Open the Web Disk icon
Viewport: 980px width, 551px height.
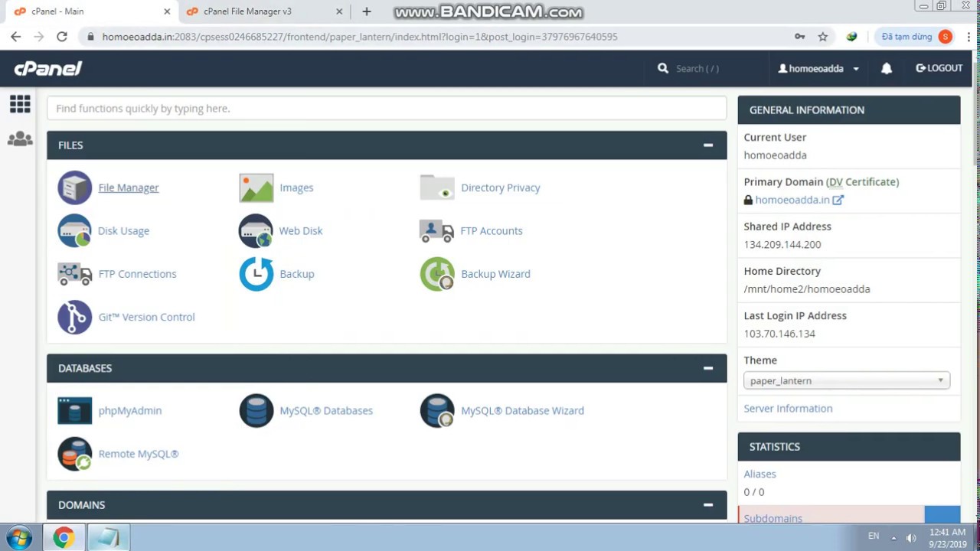tap(256, 230)
